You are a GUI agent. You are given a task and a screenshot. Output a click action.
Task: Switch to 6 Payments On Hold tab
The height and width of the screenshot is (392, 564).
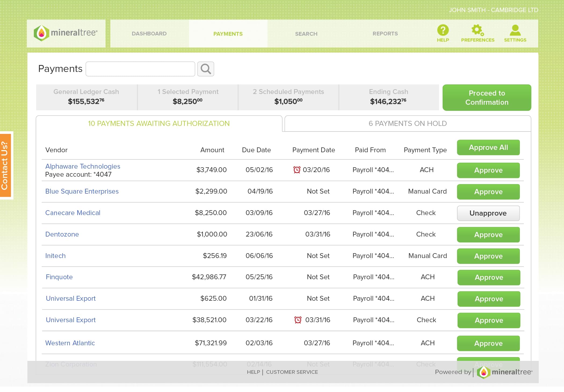(x=408, y=124)
